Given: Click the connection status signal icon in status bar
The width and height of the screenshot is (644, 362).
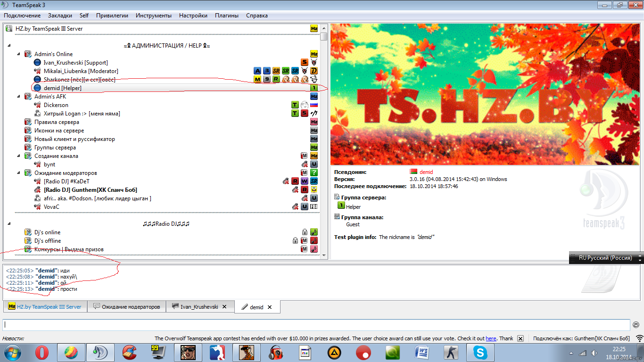Looking at the screenshot, I should [x=640, y=338].
